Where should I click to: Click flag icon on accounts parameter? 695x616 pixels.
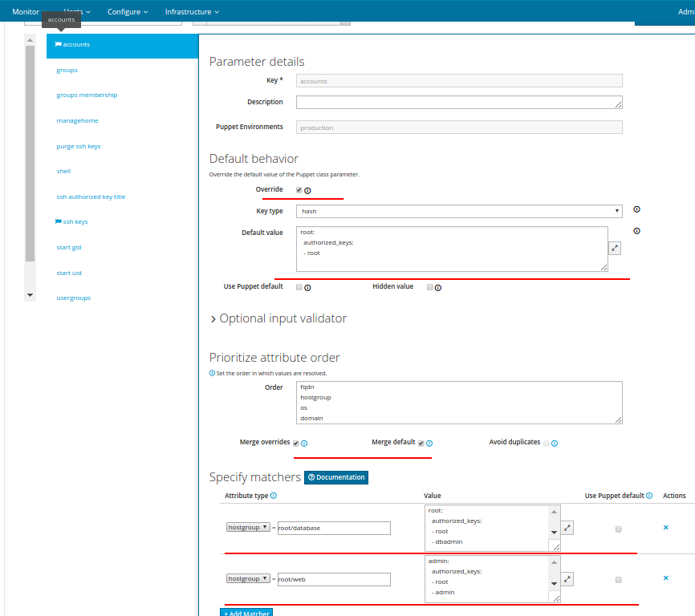click(x=58, y=44)
